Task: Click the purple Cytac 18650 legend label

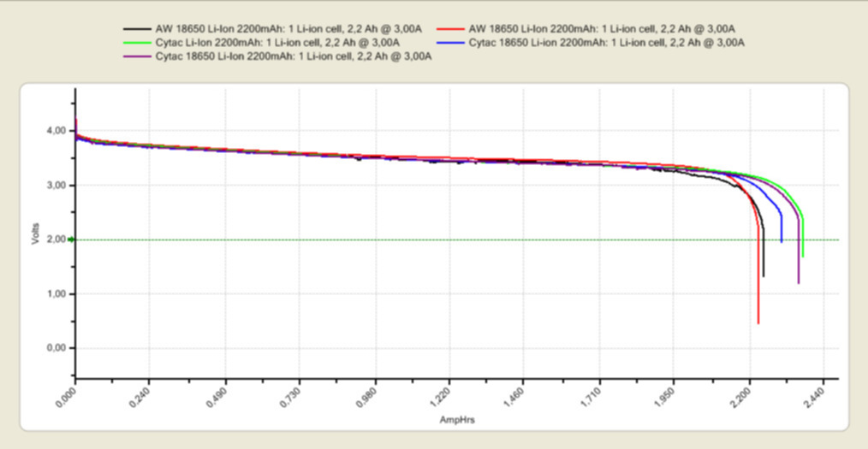Action: pos(293,57)
